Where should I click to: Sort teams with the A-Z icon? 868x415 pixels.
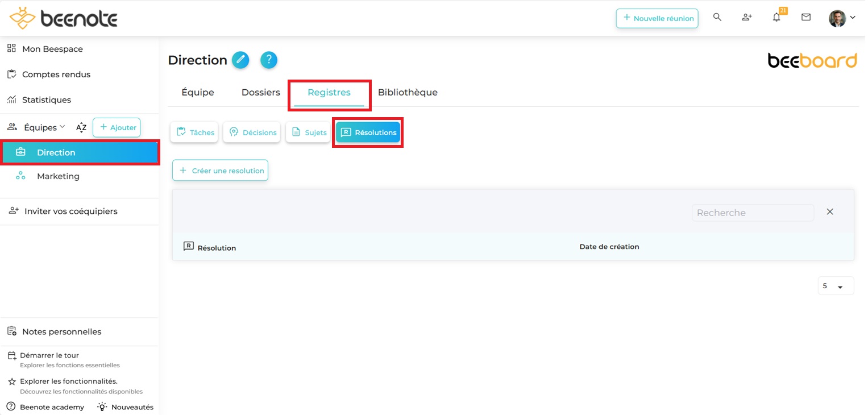pyautogui.click(x=81, y=127)
